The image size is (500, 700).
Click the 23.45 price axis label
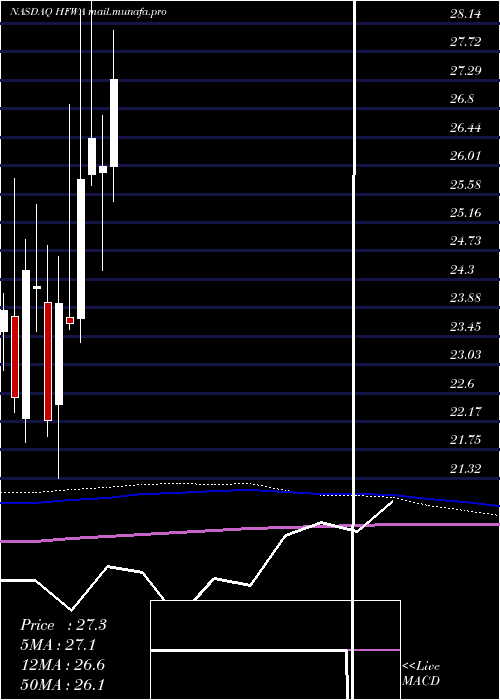point(466,326)
